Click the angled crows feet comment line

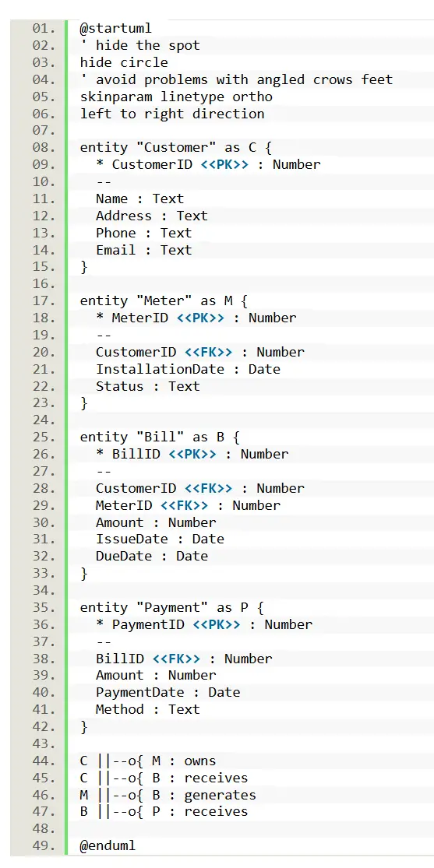pos(237,79)
